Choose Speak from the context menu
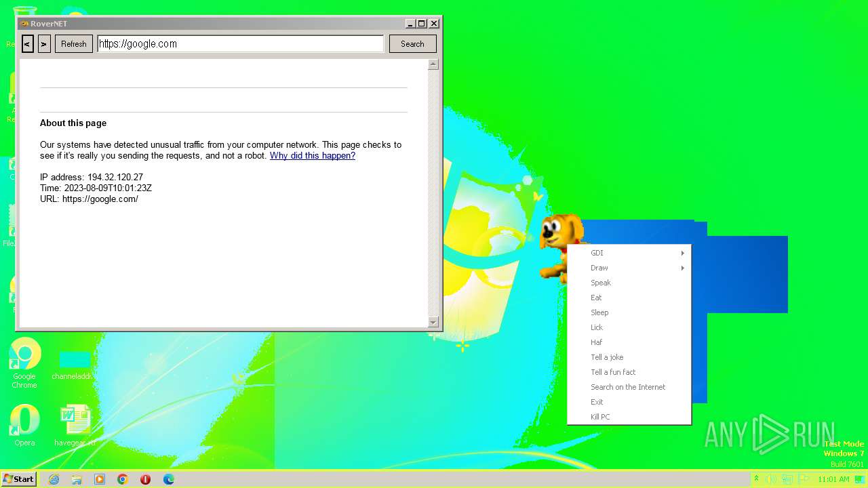868x488 pixels. click(629, 283)
